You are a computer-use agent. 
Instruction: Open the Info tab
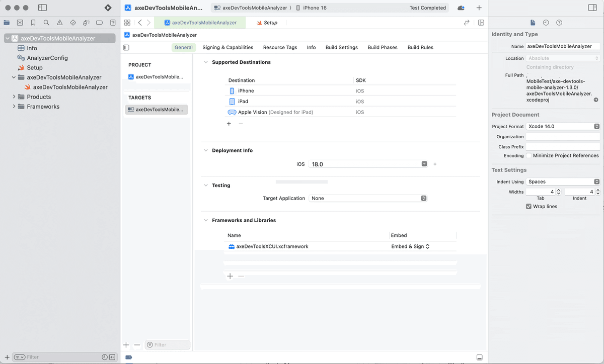[312, 47]
